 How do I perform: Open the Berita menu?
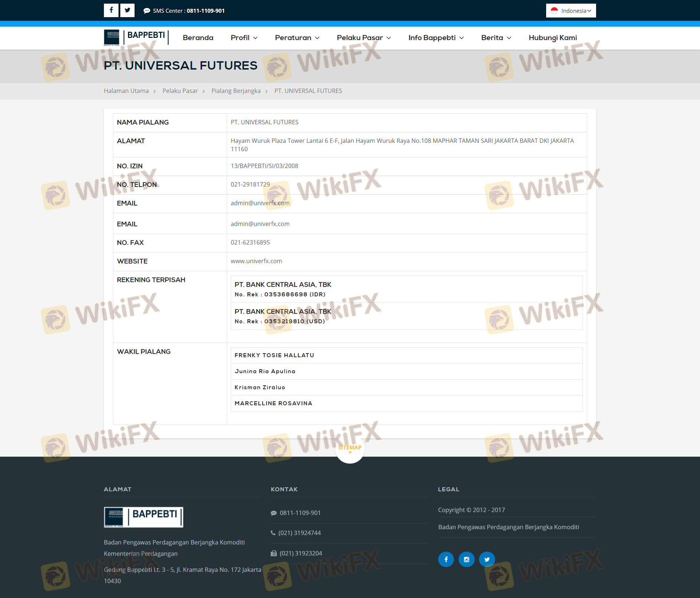(496, 38)
